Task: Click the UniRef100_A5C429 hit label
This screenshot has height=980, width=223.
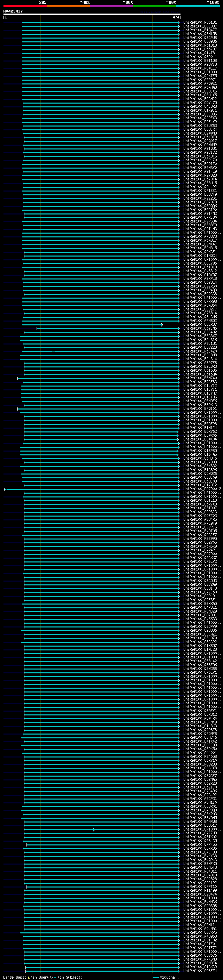Action: pos(200,351)
